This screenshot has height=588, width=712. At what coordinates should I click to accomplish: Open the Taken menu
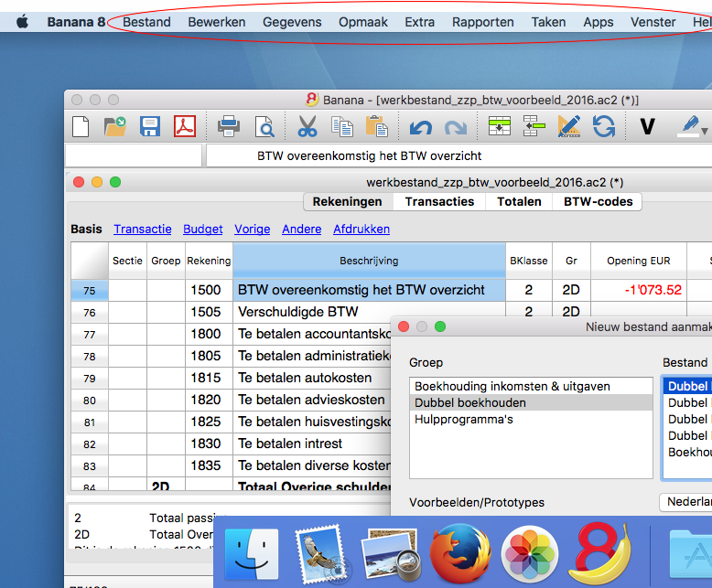click(548, 22)
